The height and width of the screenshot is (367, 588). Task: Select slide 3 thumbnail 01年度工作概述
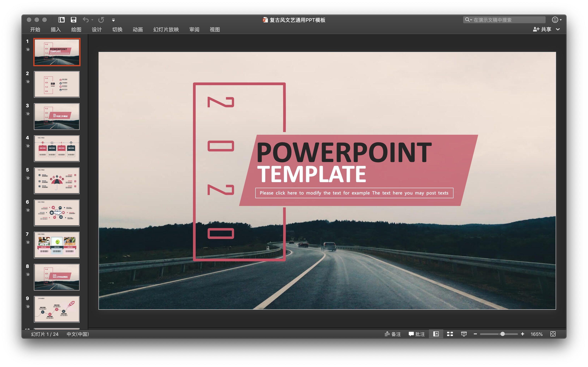[x=57, y=117]
